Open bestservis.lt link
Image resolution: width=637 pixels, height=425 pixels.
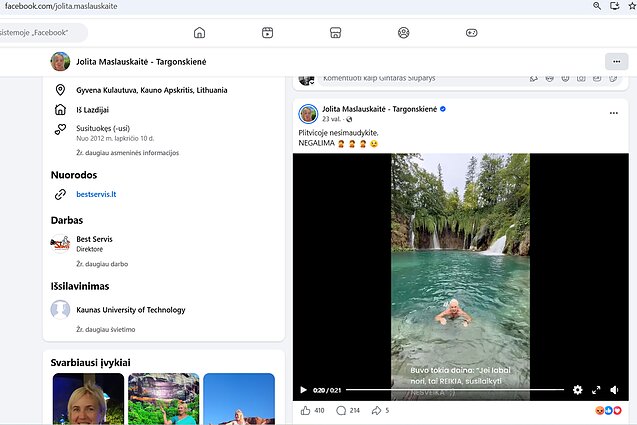pyautogui.click(x=96, y=194)
